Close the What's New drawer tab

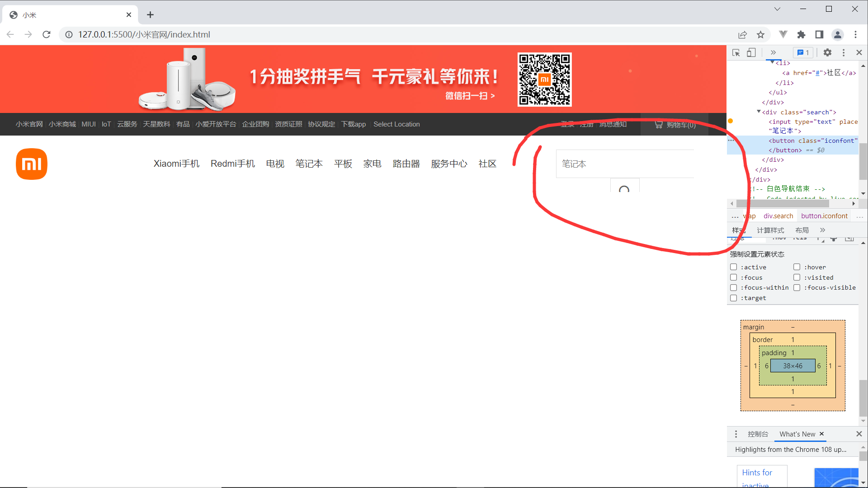point(822,434)
